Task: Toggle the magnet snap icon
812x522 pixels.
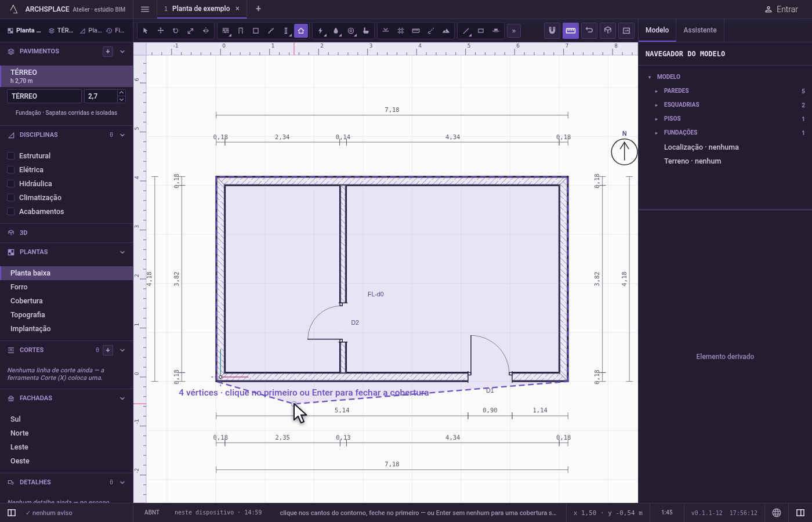Action: coord(552,30)
